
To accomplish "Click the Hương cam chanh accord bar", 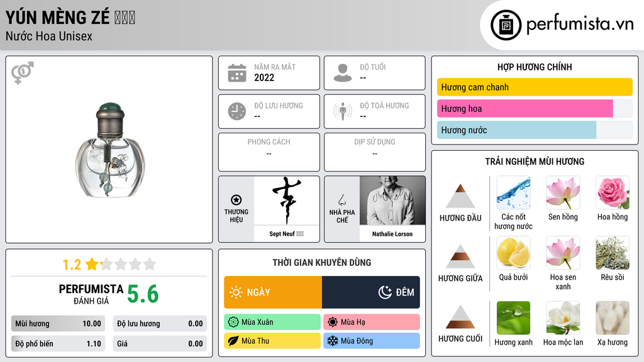I will [535, 87].
